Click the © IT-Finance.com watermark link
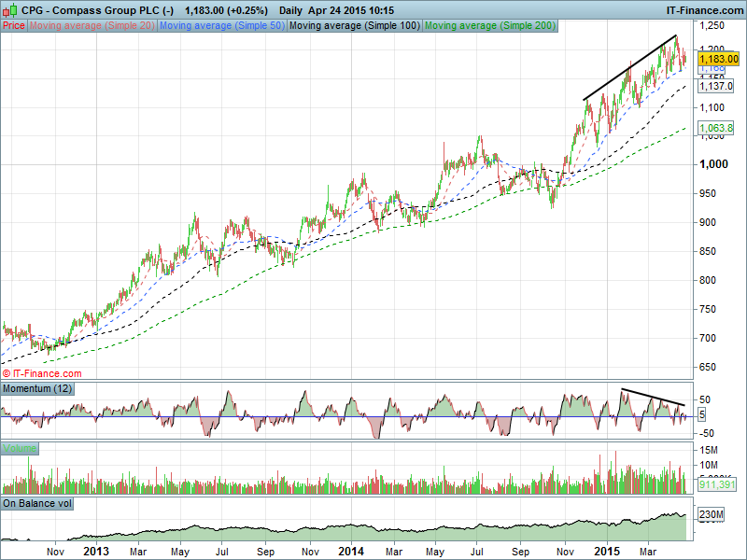 point(42,372)
